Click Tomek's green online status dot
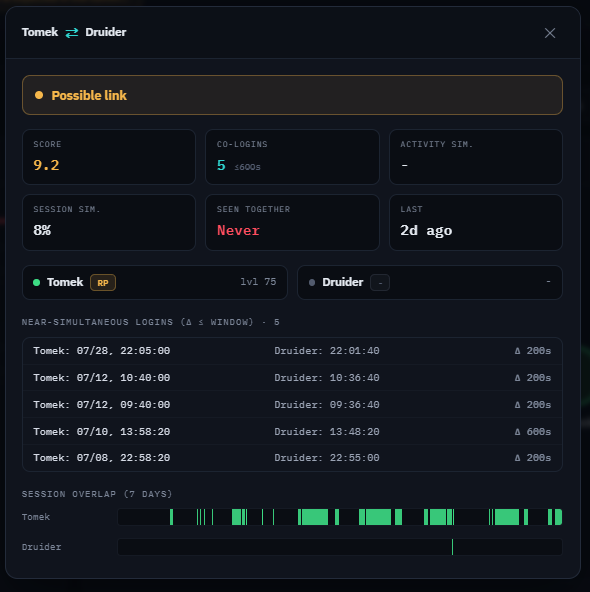 tap(37, 282)
